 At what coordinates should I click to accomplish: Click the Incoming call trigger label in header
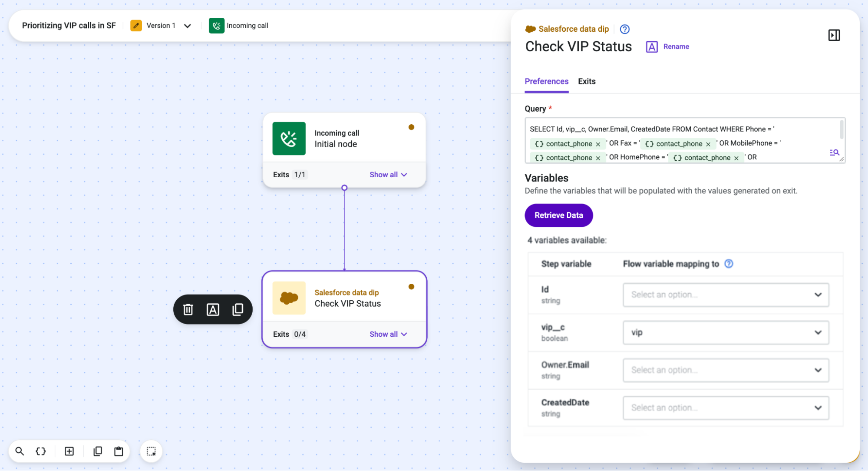tap(248, 26)
